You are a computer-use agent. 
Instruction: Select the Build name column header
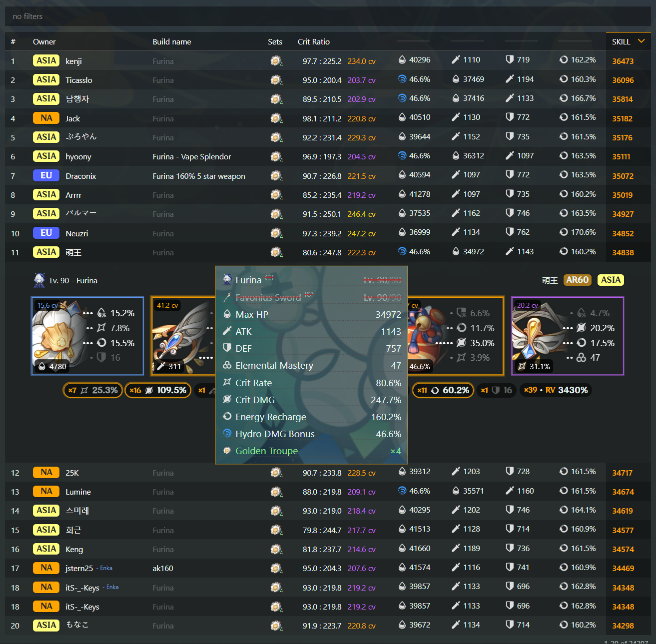(x=172, y=42)
